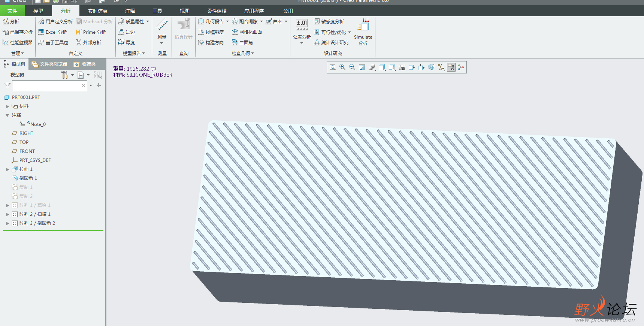Image resolution: width=644 pixels, height=326 pixels.
Task: Click the table snapshot camera icon
Action: pyautogui.click(x=402, y=67)
